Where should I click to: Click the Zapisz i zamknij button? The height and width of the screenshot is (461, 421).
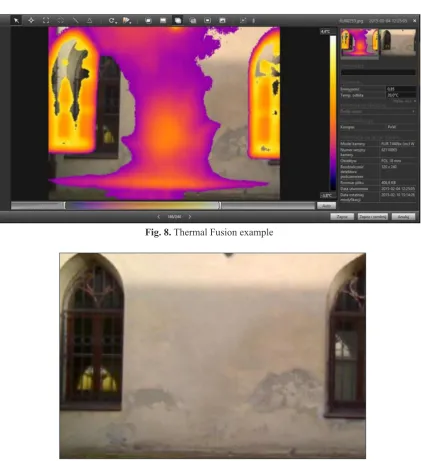(373, 217)
